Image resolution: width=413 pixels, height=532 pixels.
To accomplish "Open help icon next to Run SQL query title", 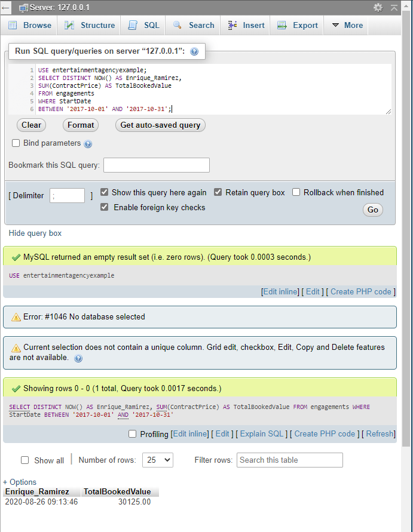I will click(194, 51).
